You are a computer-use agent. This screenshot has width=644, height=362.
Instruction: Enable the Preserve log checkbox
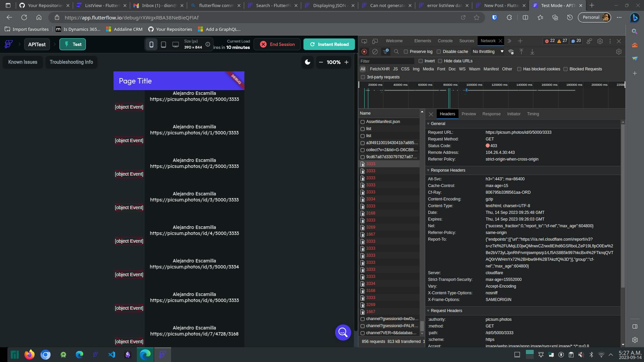pos(406,52)
